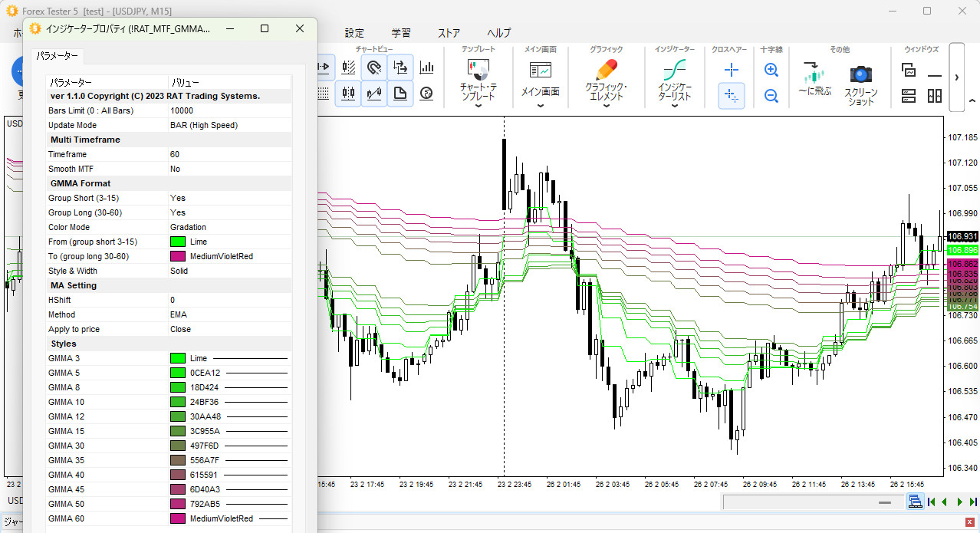This screenshot has width=980, height=533.
Task: Click the bottom speed slider bar with dash handle
Action: coord(814,502)
